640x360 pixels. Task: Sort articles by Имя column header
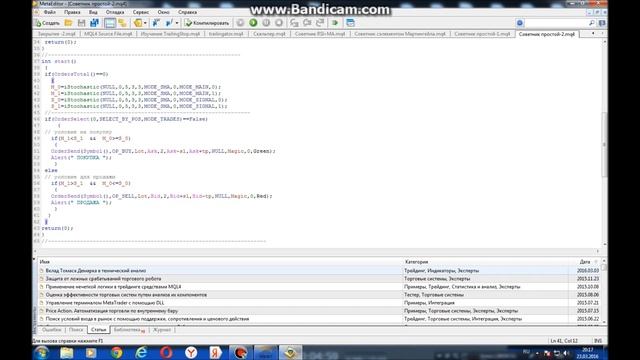pos(220,262)
